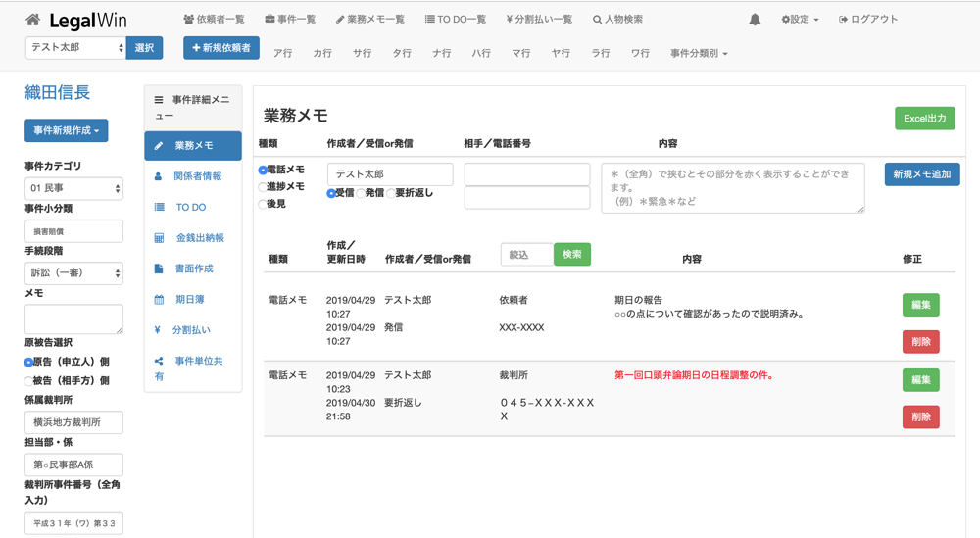Filter clients by タ行

point(402,53)
